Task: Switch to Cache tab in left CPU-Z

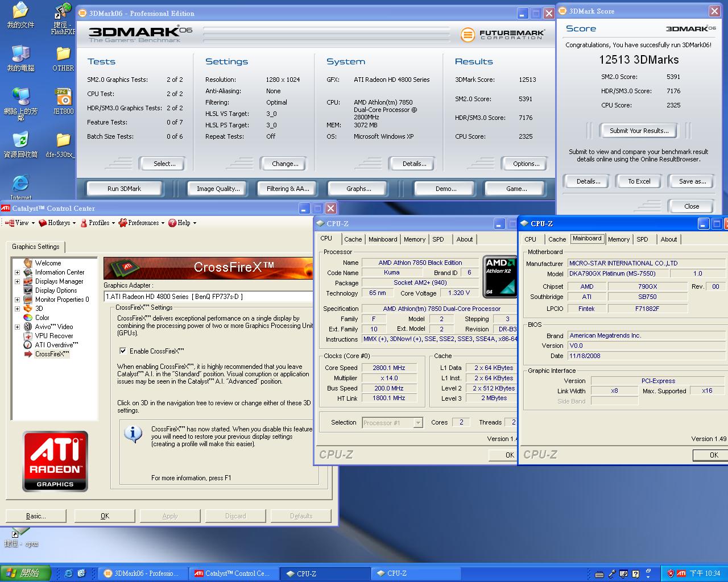Action: tap(353, 239)
